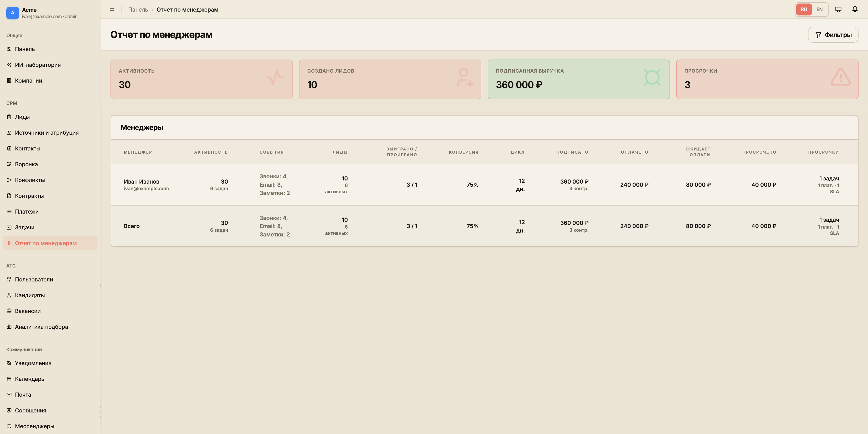Image resolution: width=868 pixels, height=434 pixels.
Task: Click the Коммуникации sidebar section label
Action: click(x=24, y=349)
